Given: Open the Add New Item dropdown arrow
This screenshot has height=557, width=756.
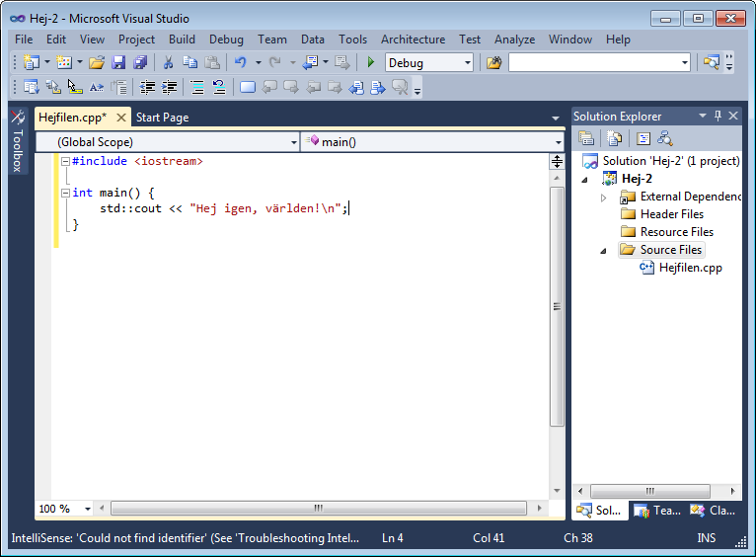Looking at the screenshot, I should (x=80, y=62).
